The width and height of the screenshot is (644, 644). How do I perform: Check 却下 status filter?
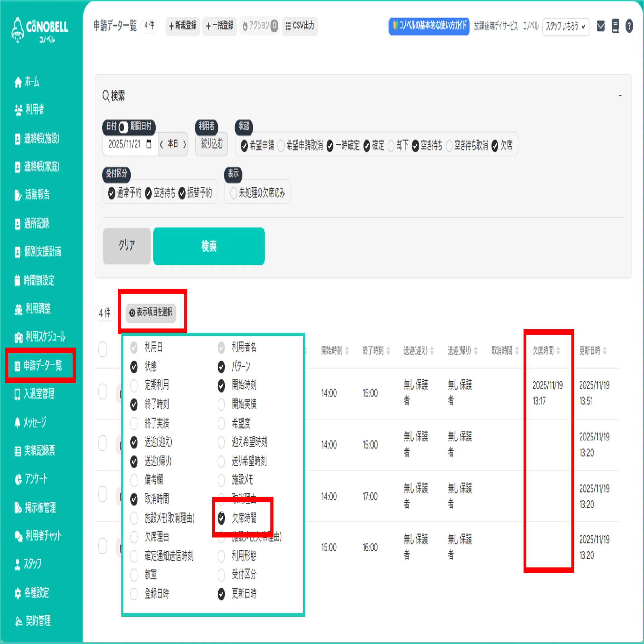tap(391, 146)
